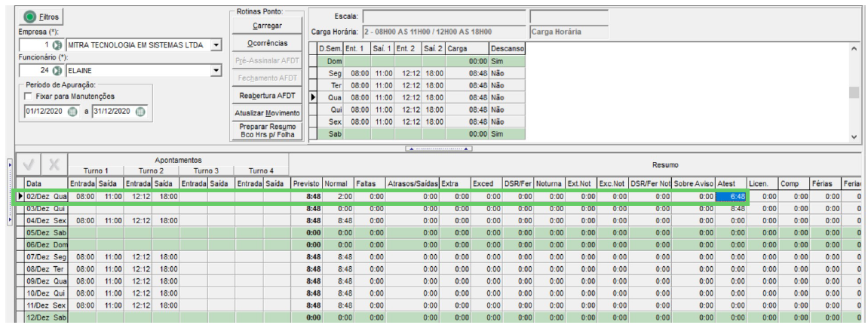Click the horizontal splitter collapse handle
The image size is (868, 328).
pos(438,149)
